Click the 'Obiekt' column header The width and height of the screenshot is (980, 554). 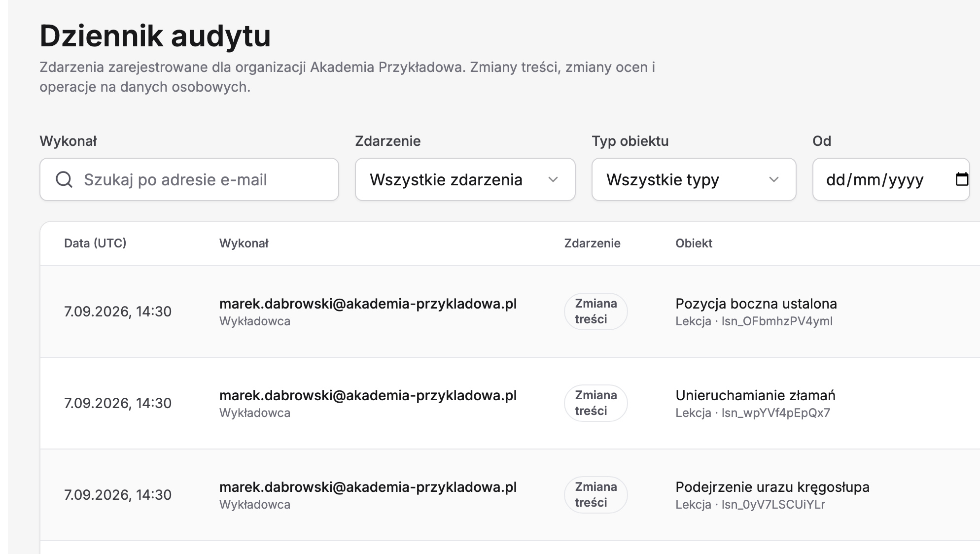(x=694, y=243)
